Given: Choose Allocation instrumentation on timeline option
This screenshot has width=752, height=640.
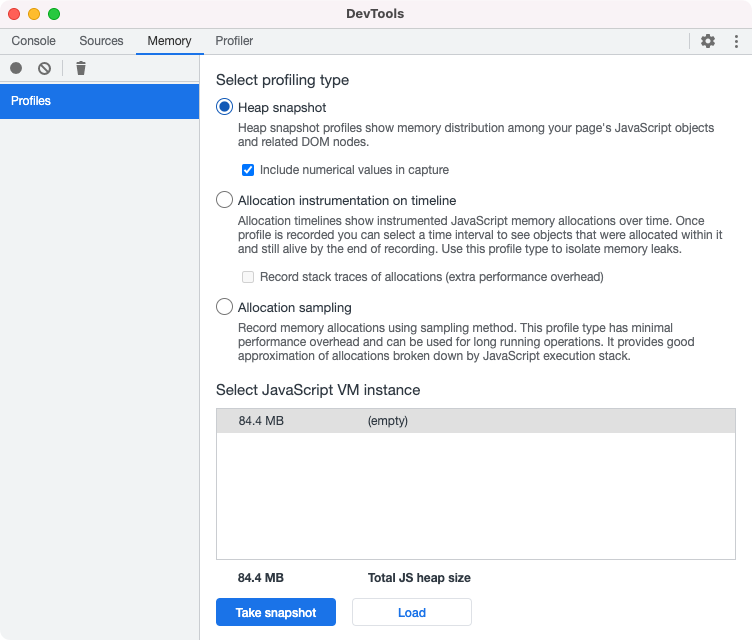Looking at the screenshot, I should point(225,200).
